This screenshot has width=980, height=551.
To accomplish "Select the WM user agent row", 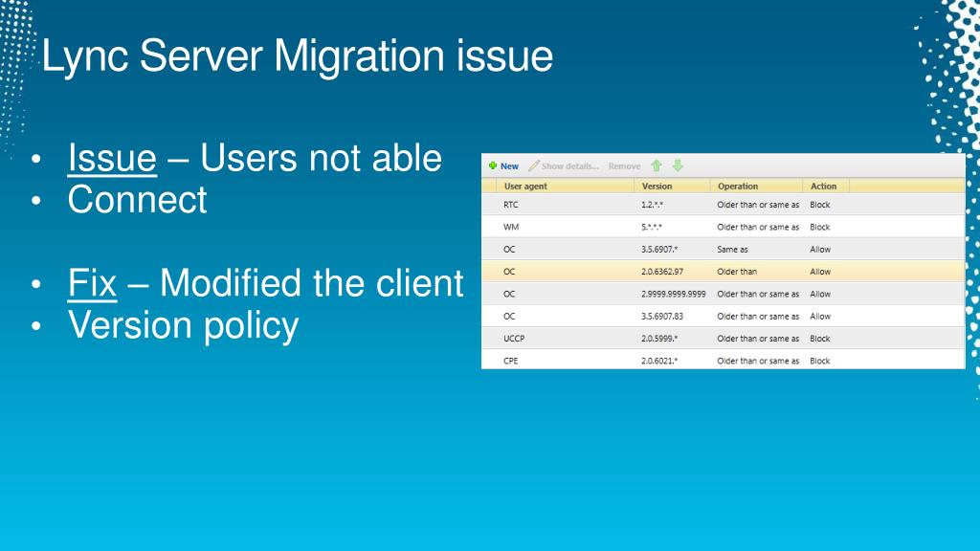I will pos(724,227).
